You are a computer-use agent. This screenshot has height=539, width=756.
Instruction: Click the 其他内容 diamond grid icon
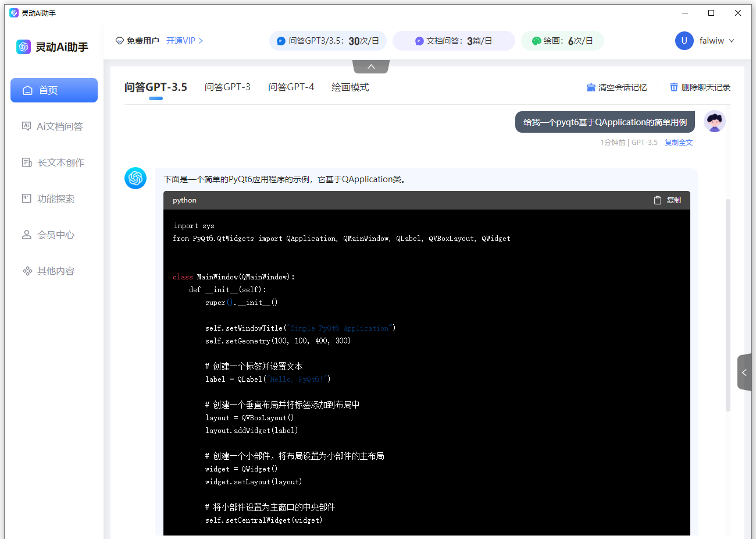point(27,271)
